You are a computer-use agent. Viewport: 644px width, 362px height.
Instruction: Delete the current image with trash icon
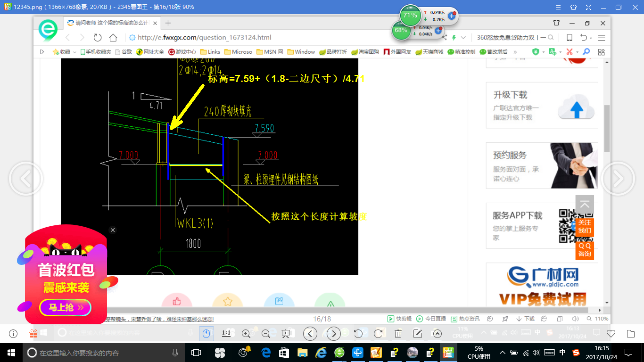pyautogui.click(x=398, y=334)
